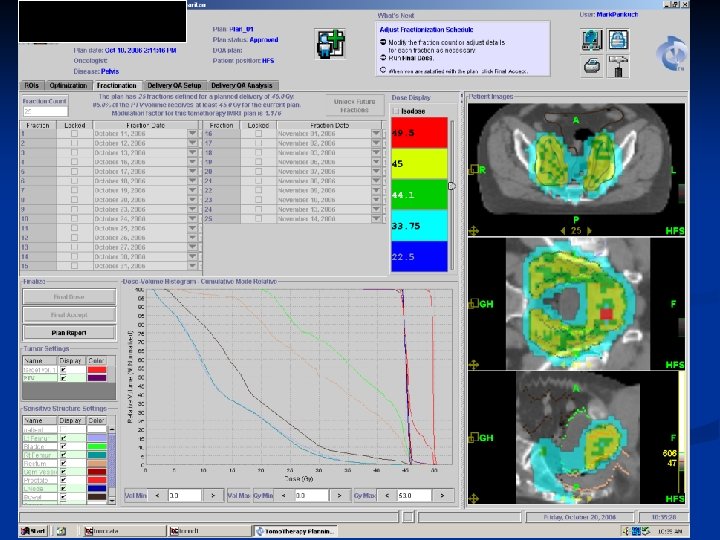Click the expand view icon in the sagittal image

coord(473,438)
